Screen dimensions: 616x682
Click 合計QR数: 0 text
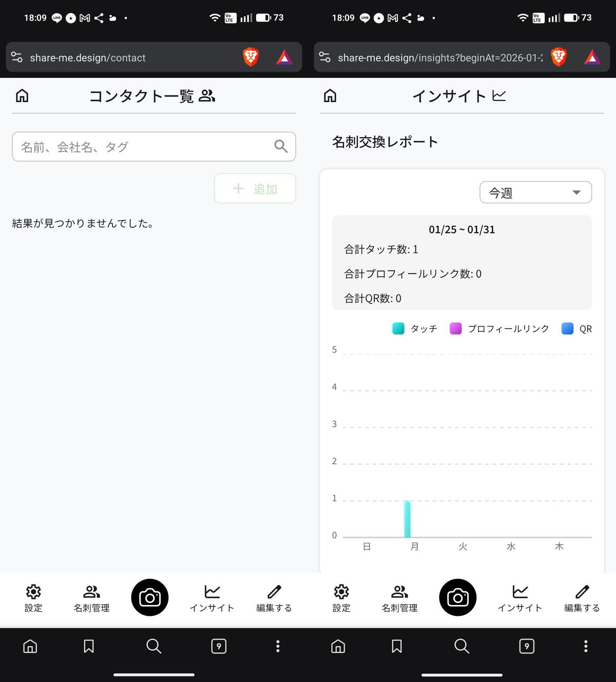pos(373,298)
